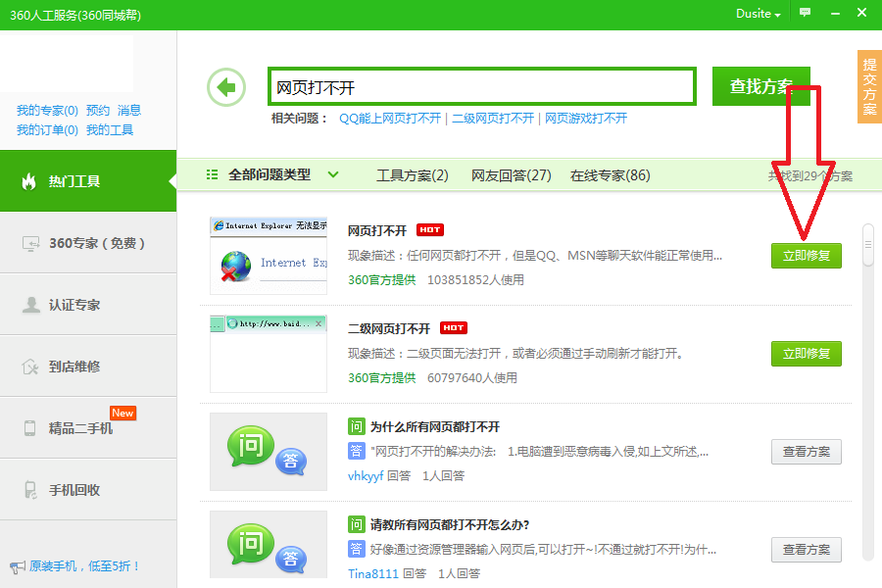The width and height of the screenshot is (882, 588).
Task: Open the 消息 link
Action: [x=129, y=111]
